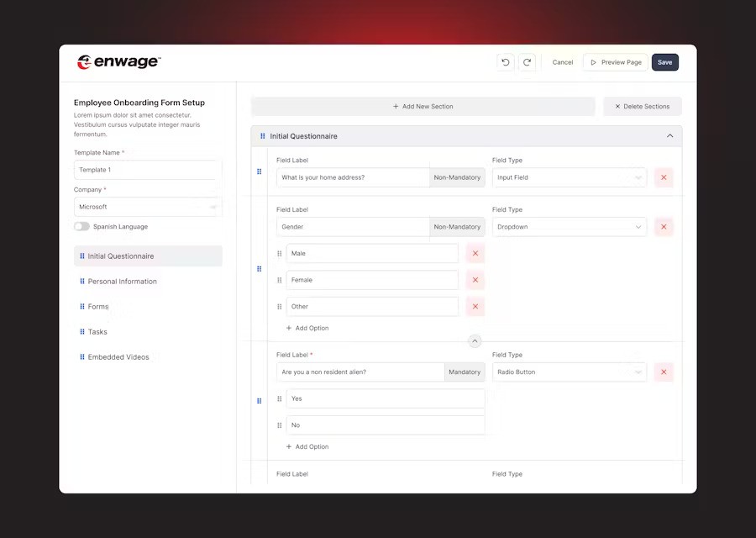Click the Save button
Image resolution: width=756 pixels, height=538 pixels.
pos(664,62)
